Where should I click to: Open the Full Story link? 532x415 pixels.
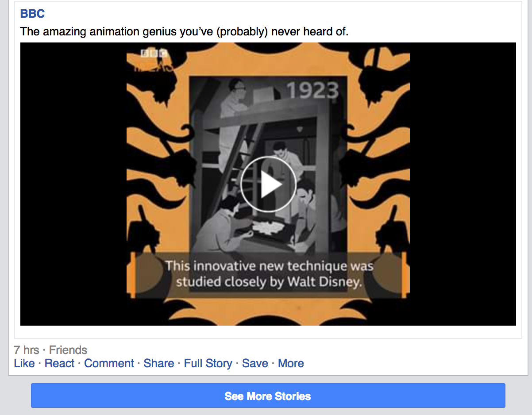click(x=208, y=363)
